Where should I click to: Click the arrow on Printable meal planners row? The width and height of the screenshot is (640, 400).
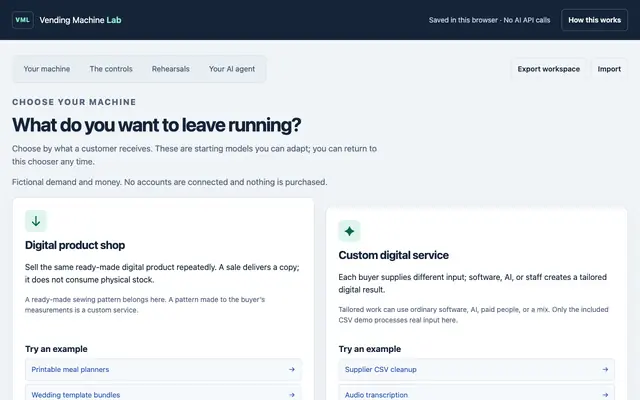[x=291, y=369]
